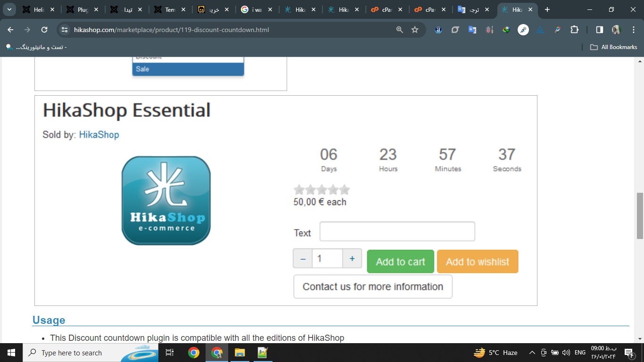Click the page vertical scrollbar thumb
Image resolution: width=644 pixels, height=362 pixels.
[640, 215]
